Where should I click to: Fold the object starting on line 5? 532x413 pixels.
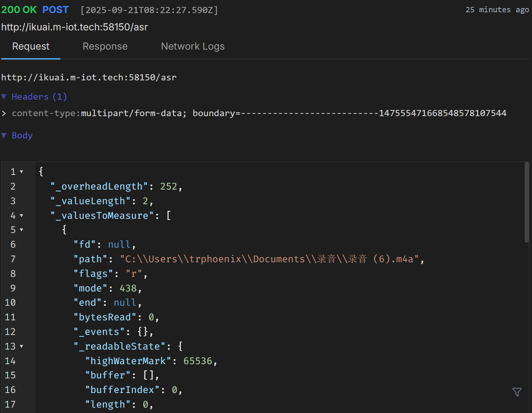[x=22, y=230]
